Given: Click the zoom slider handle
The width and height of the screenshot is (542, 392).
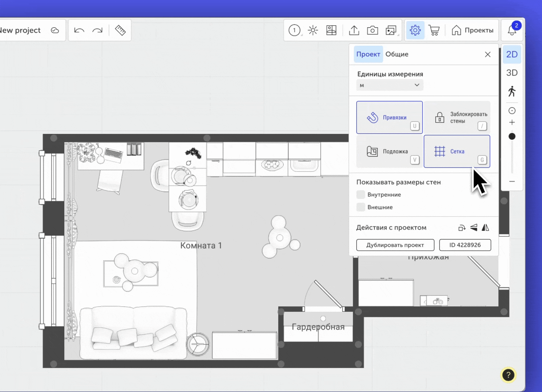Looking at the screenshot, I should coord(512,136).
